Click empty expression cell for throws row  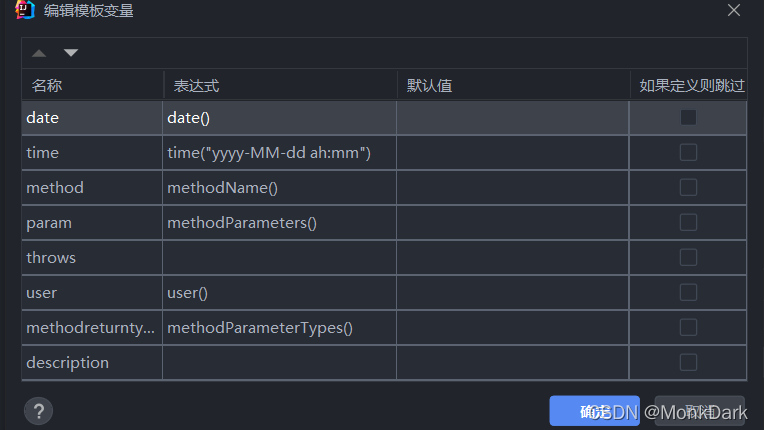coord(279,258)
